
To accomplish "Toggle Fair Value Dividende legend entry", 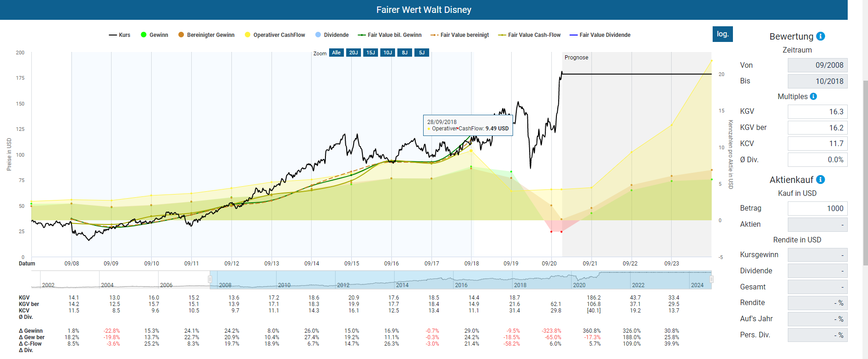I will (x=600, y=35).
